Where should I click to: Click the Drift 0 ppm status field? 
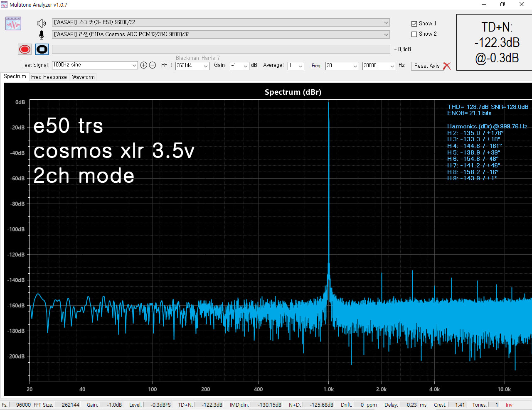(359, 405)
